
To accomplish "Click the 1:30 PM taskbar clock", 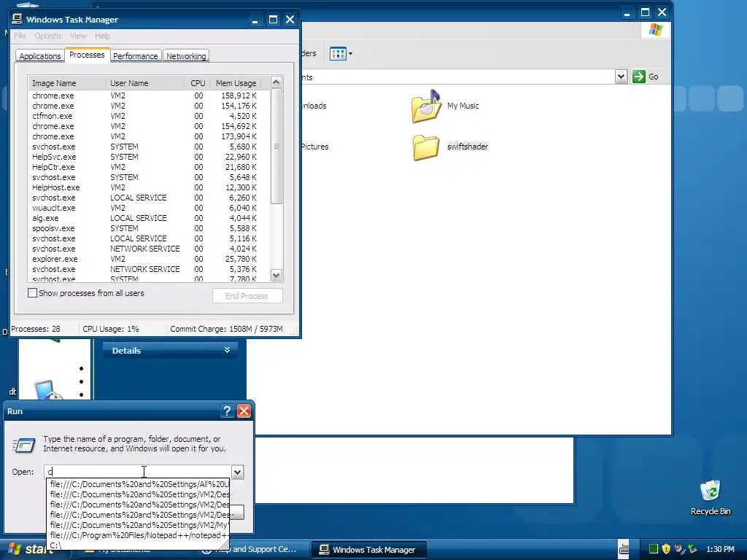I will tap(720, 550).
